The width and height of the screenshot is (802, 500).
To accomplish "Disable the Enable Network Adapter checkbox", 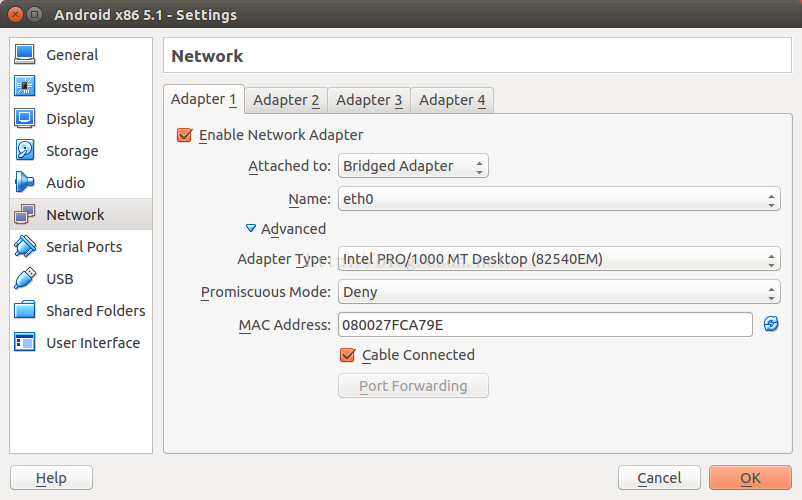I will coord(184,135).
